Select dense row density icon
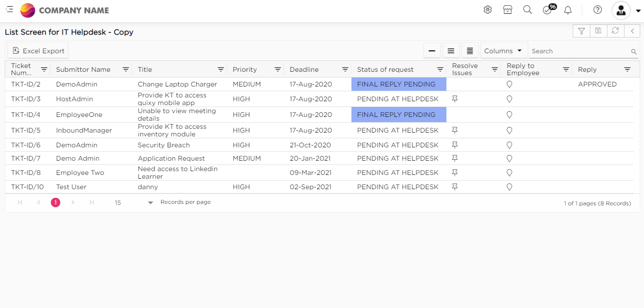The width and height of the screenshot is (644, 308). [470, 51]
